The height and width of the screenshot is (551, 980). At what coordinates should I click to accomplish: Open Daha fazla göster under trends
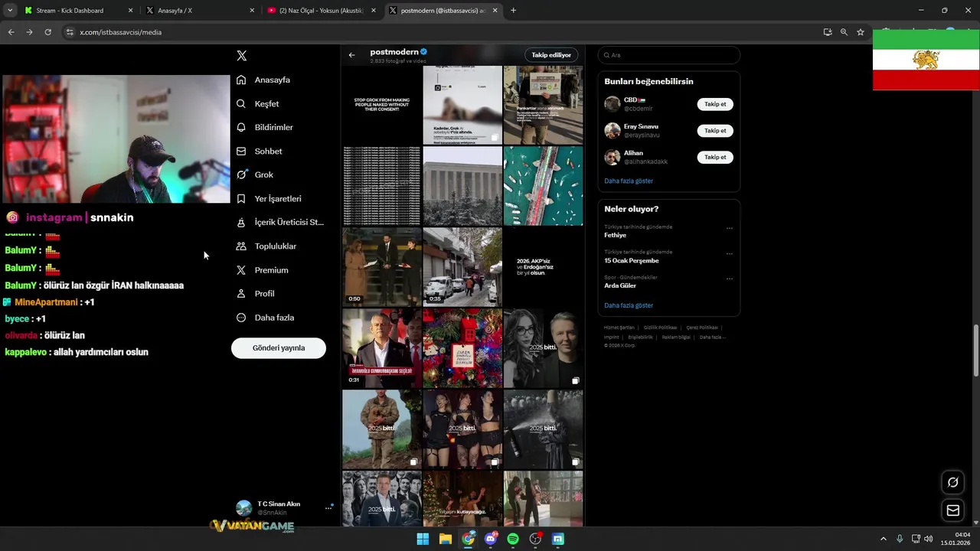pyautogui.click(x=629, y=305)
